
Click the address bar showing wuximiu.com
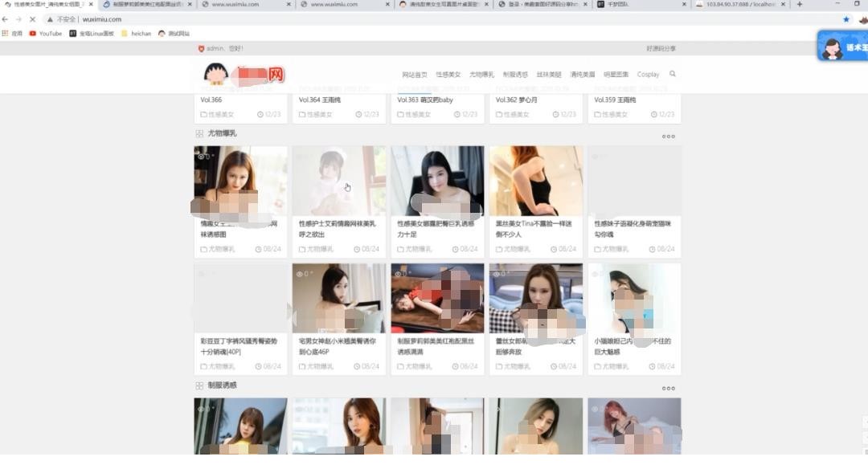pyautogui.click(x=443, y=19)
